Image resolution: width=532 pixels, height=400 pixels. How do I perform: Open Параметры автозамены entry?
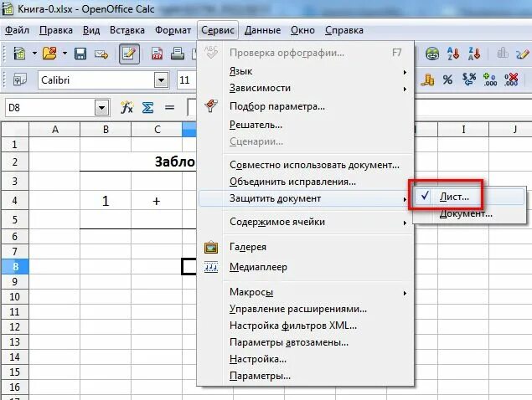(x=305, y=342)
